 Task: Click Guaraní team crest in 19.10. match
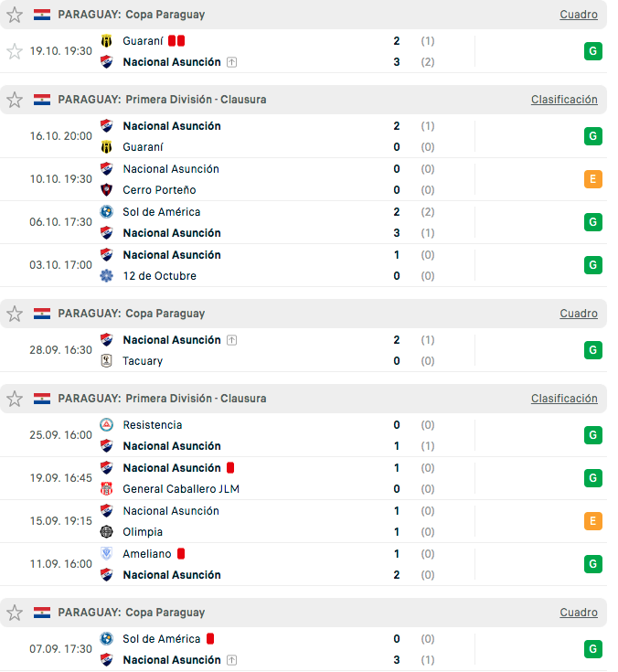(x=107, y=41)
